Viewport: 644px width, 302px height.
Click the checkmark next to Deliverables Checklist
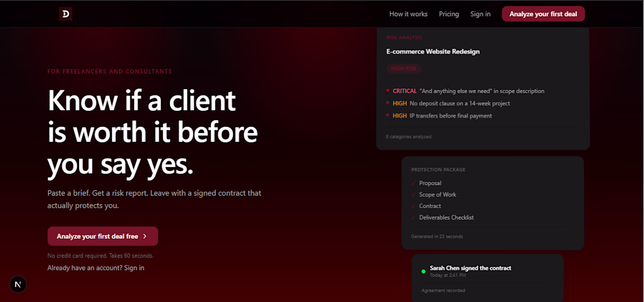pos(413,218)
